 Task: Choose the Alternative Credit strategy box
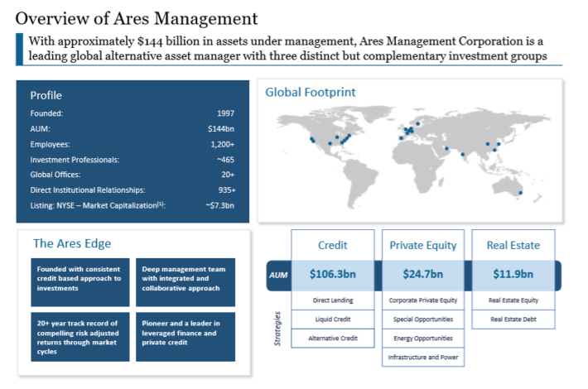(332, 339)
